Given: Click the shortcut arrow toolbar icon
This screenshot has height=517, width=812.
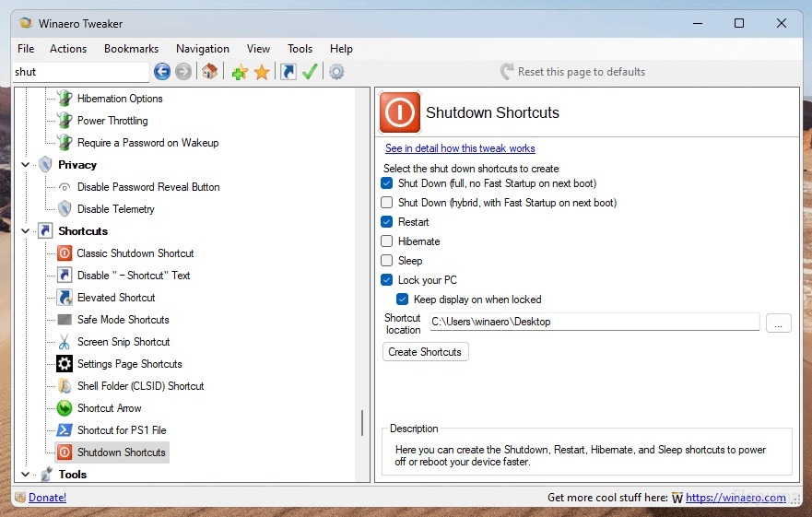Looking at the screenshot, I should (288, 72).
